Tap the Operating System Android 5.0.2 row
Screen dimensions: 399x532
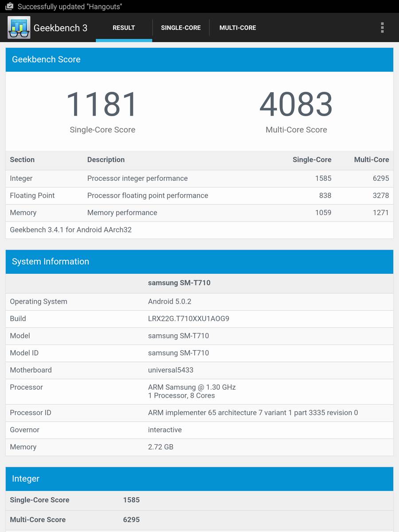tap(199, 301)
